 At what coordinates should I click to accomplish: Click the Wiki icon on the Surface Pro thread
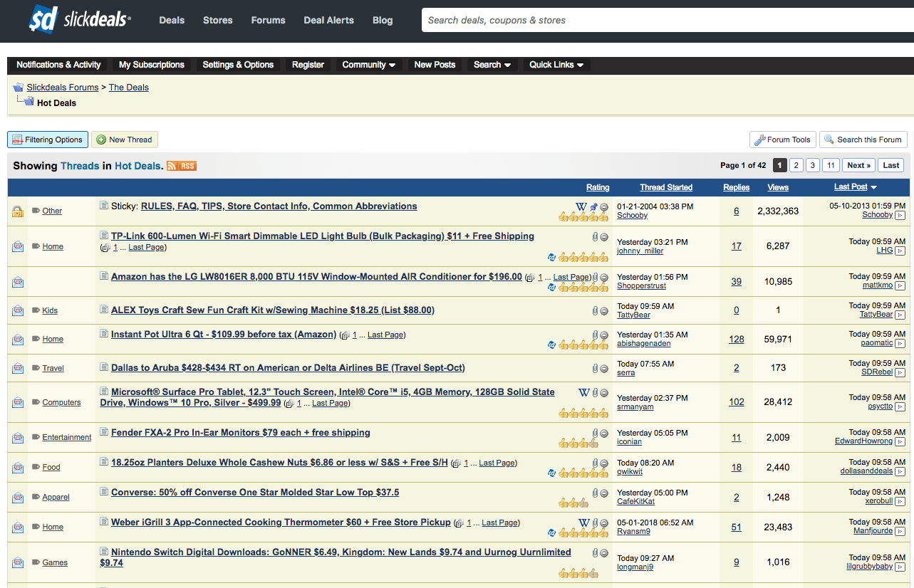coord(583,393)
